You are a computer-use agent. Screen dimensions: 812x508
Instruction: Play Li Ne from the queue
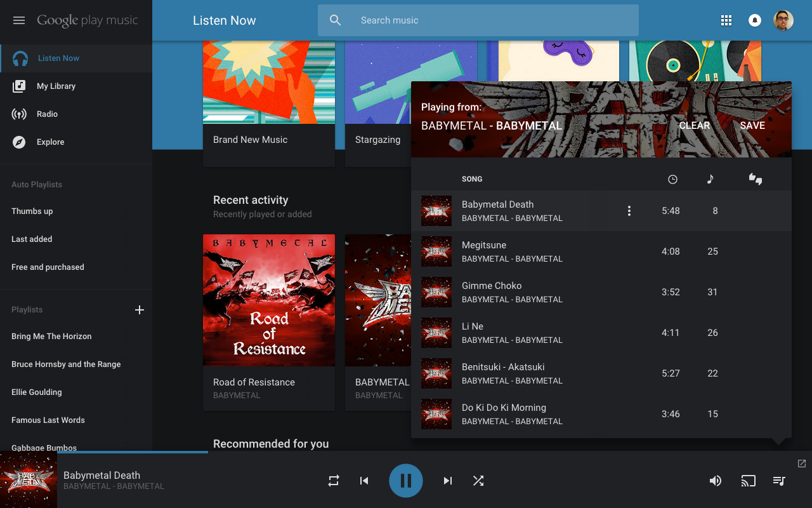tap(601, 333)
